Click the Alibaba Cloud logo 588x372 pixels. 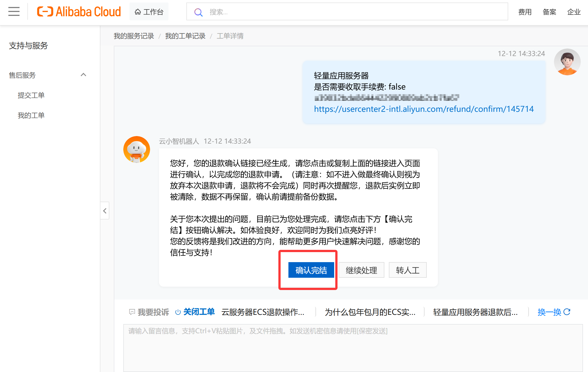[79, 12]
